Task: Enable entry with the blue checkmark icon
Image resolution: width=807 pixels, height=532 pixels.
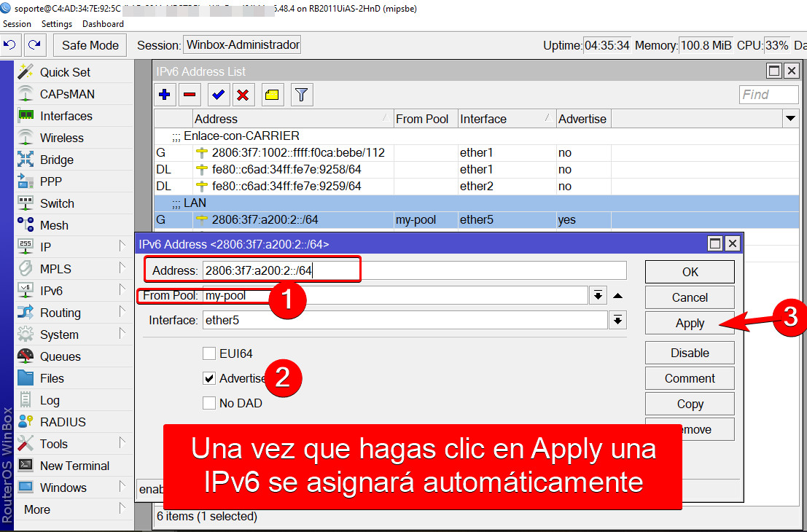Action: 218,94
